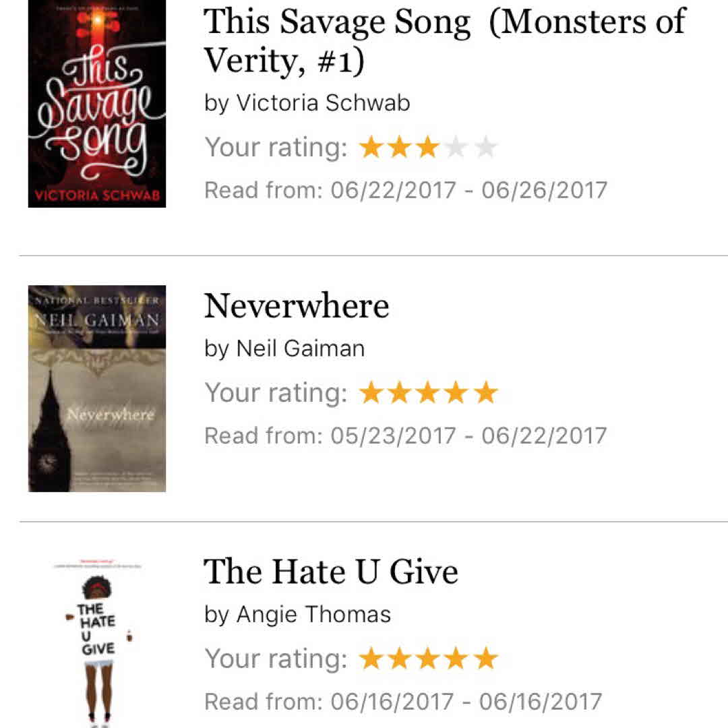Set The Hate U Give to two stars
Viewport: 728px width, 728px height.
coord(400,659)
